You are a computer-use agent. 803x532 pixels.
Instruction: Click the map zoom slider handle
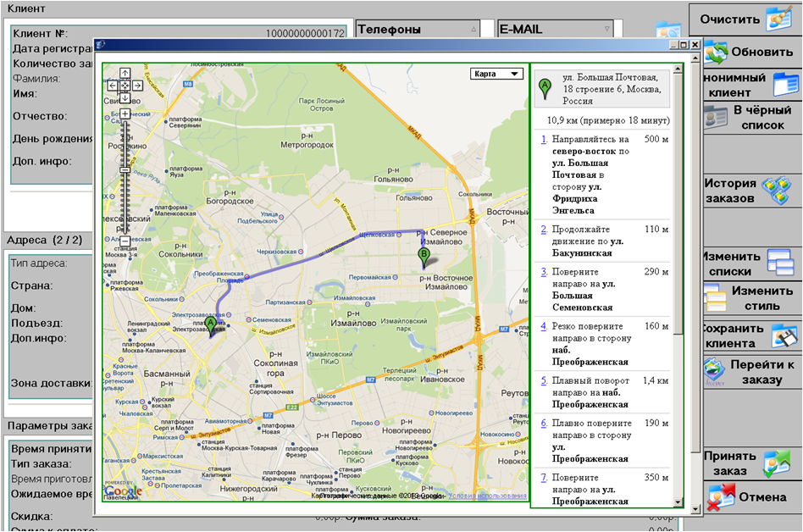point(125,170)
